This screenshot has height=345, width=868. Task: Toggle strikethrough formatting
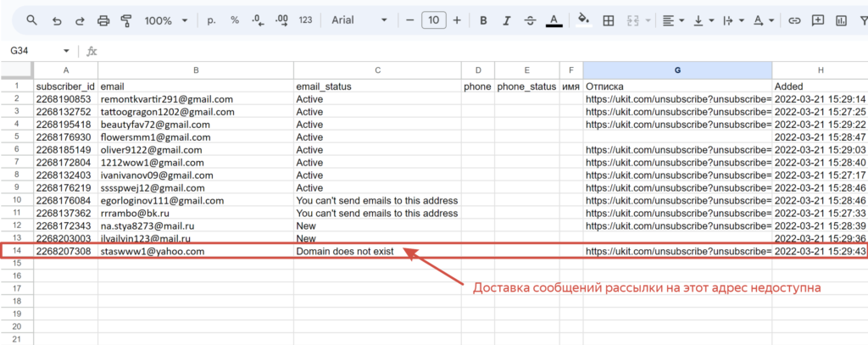[x=530, y=20]
